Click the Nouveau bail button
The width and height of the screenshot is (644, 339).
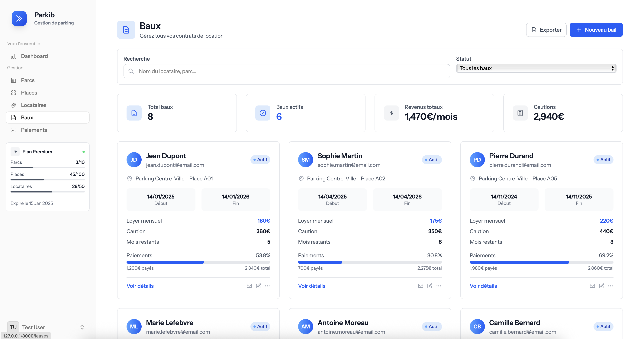[x=596, y=30]
